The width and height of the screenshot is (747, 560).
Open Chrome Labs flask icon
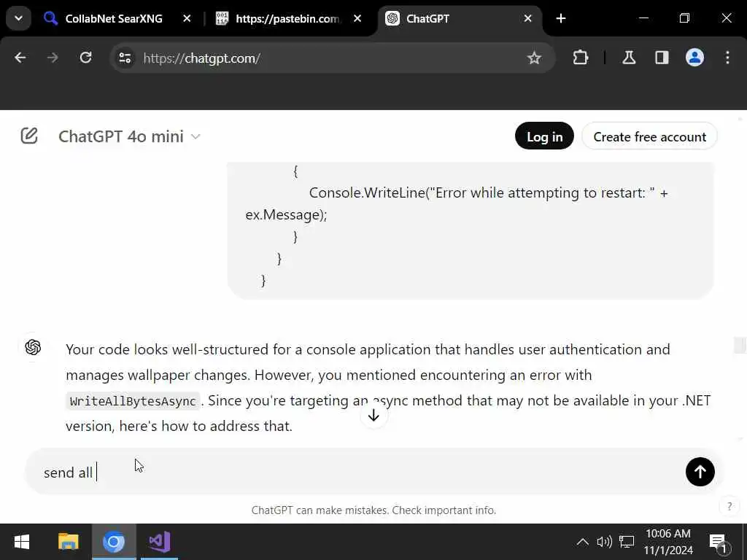point(629,58)
